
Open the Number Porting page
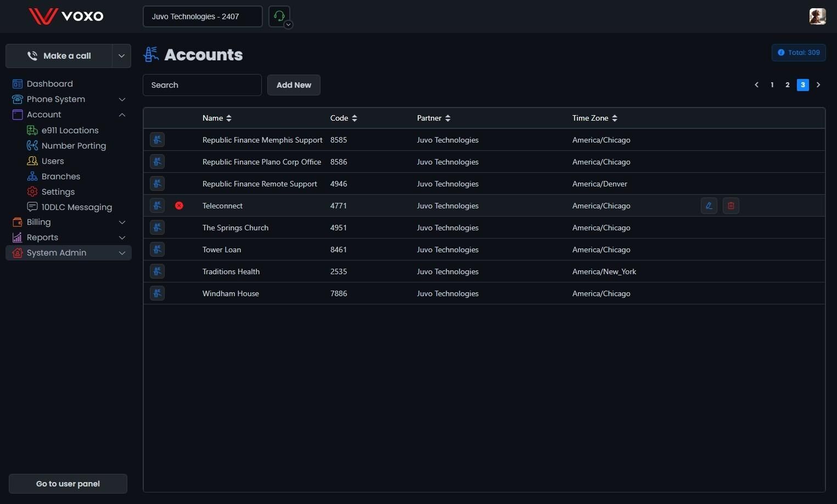(74, 146)
